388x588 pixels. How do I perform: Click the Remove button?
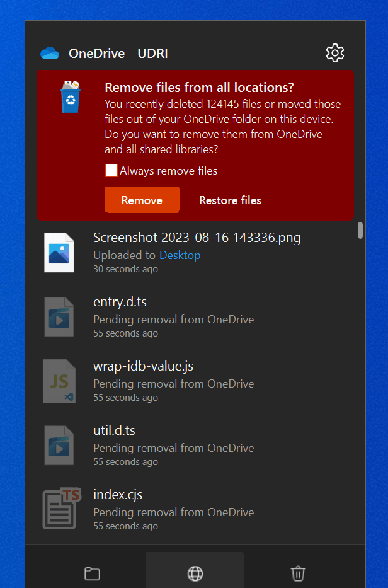tap(142, 200)
